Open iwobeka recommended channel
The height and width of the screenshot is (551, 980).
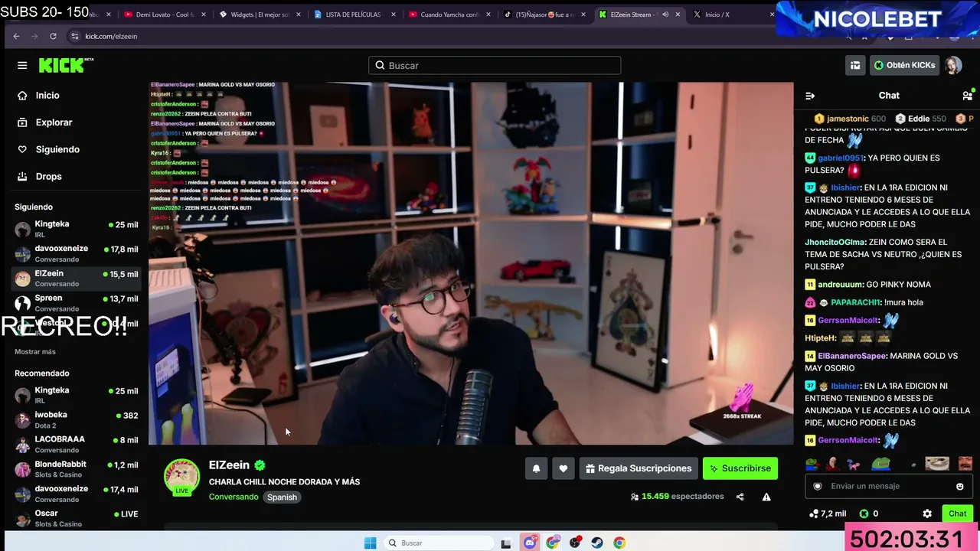[77, 420]
